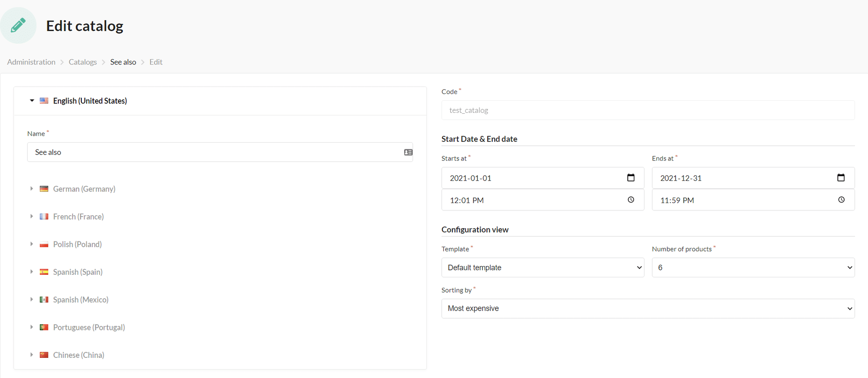Click the Mexico flag icon
This screenshot has width=868, height=378.
point(44,300)
